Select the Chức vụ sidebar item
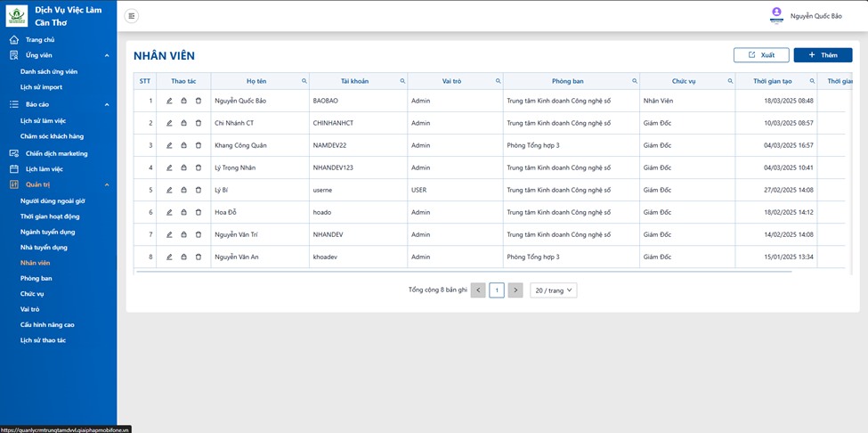Image resolution: width=868 pixels, height=433 pixels. tap(32, 294)
